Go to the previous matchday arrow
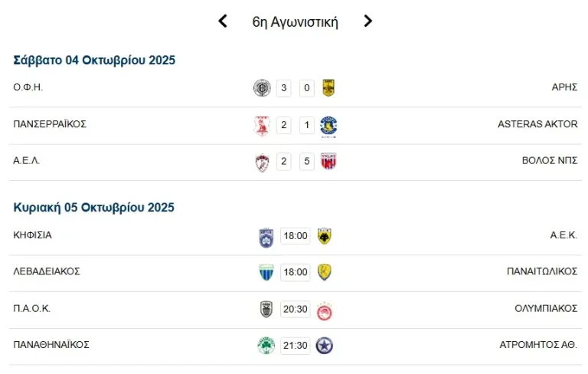Viewport: 588px width, 374px height. tap(223, 21)
